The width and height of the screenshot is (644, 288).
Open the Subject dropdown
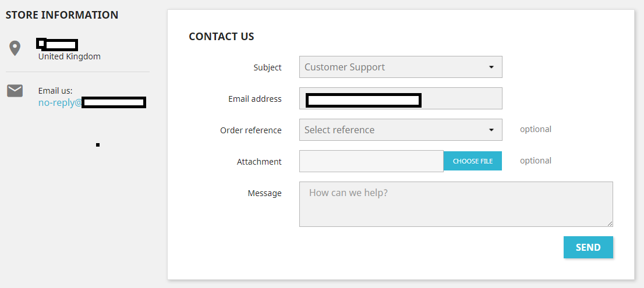click(401, 67)
